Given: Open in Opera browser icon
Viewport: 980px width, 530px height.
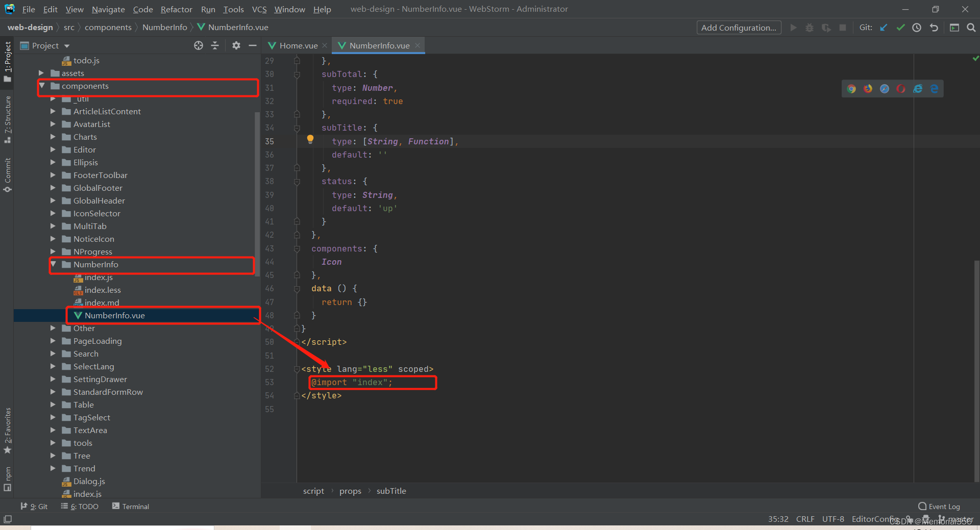Looking at the screenshot, I should [901, 89].
